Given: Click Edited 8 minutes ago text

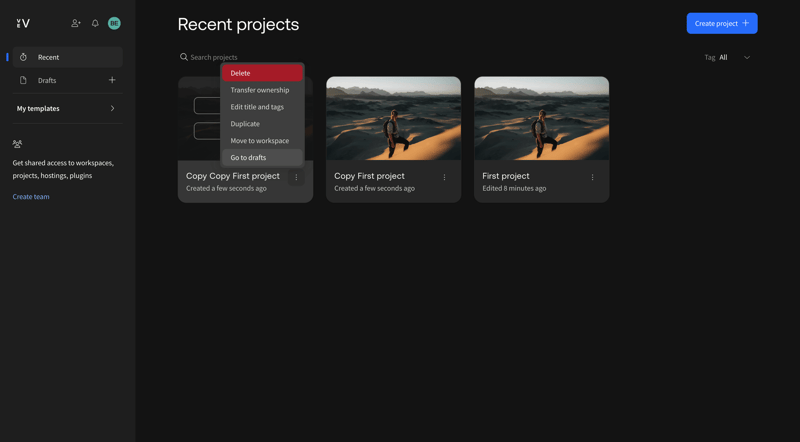Looking at the screenshot, I should 514,188.
